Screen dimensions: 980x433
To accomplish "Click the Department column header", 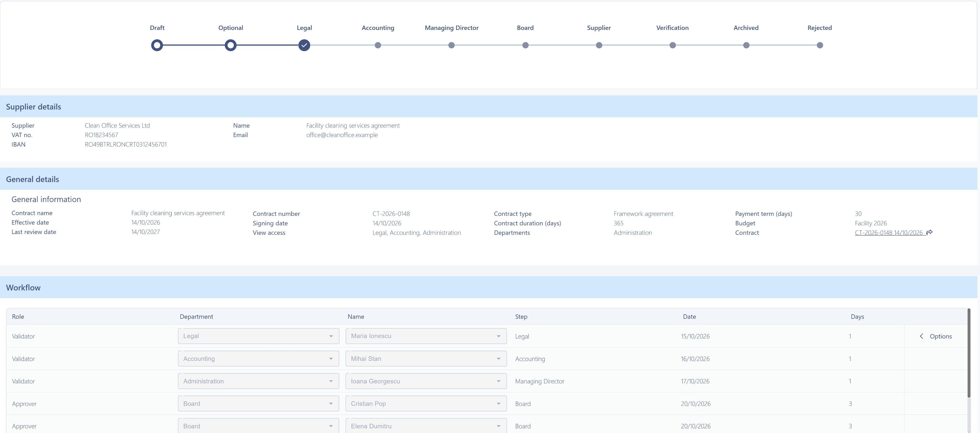I will coord(196,316).
